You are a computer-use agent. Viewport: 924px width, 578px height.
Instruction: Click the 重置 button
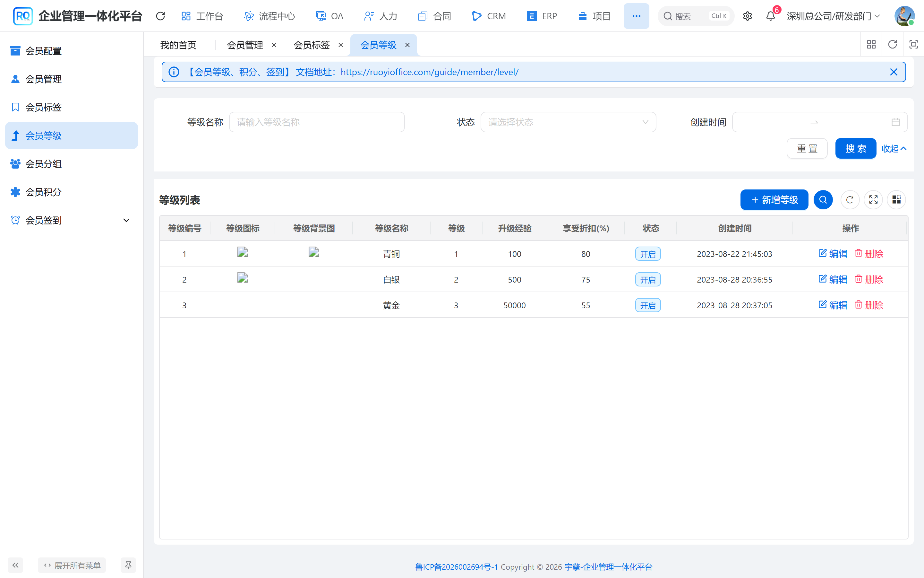coord(807,148)
